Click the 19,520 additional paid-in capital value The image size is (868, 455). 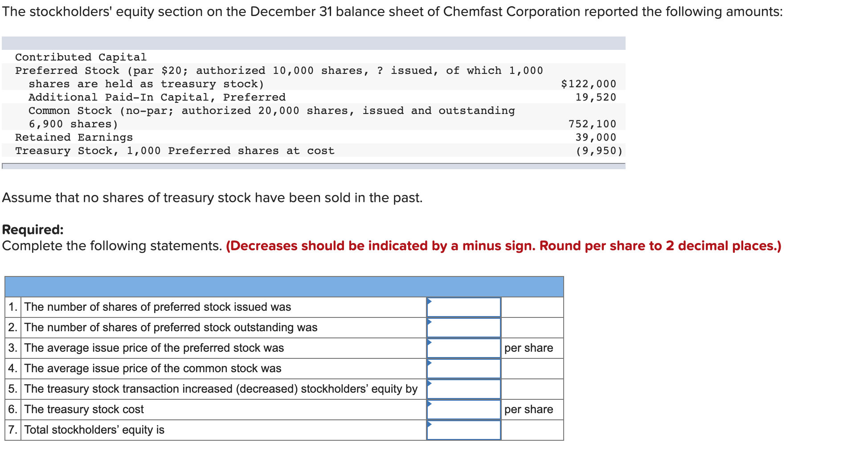(596, 97)
